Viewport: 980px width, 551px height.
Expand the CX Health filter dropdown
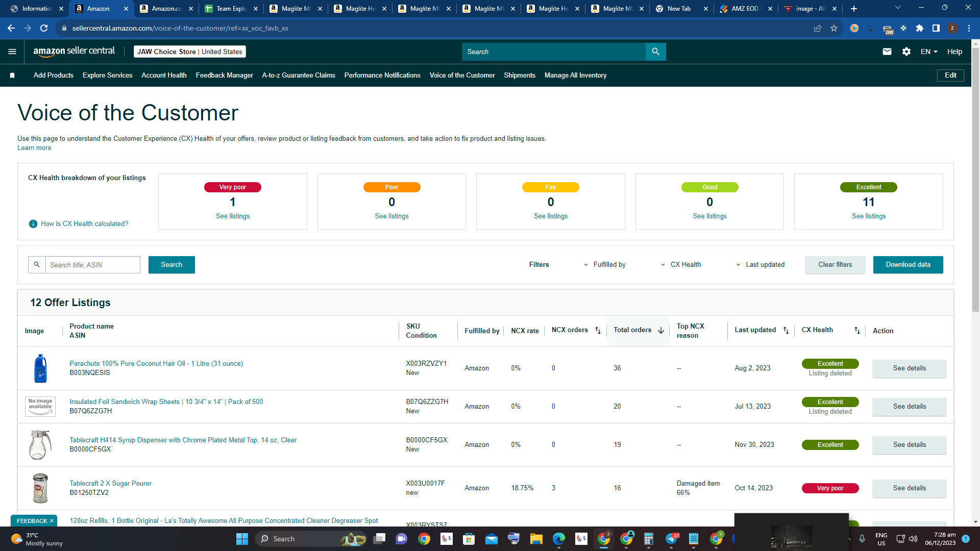[x=680, y=265]
